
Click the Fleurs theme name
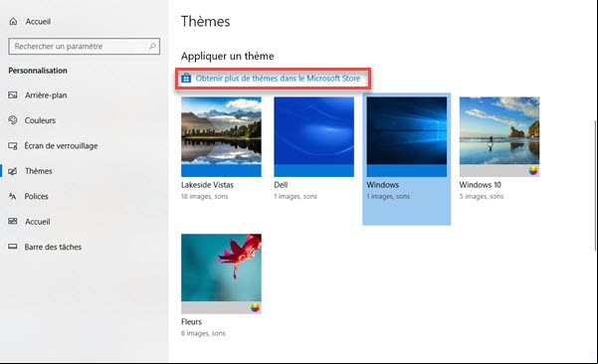[191, 321]
